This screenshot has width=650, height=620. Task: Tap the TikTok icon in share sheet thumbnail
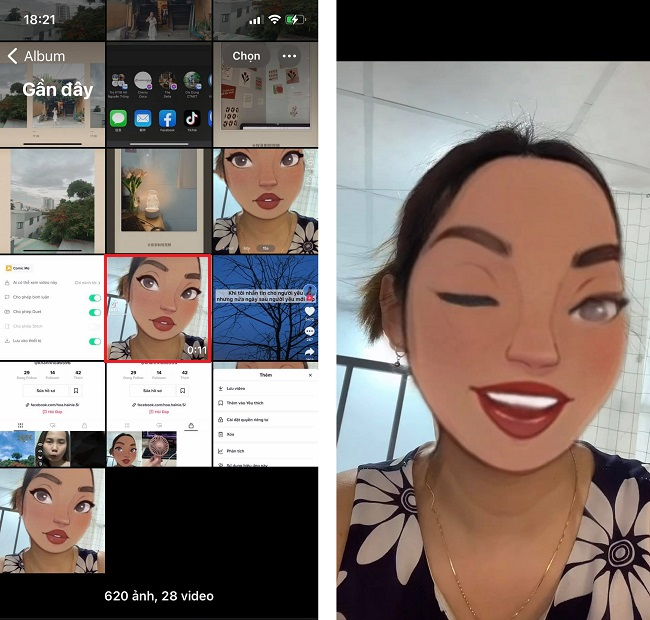pos(192,119)
